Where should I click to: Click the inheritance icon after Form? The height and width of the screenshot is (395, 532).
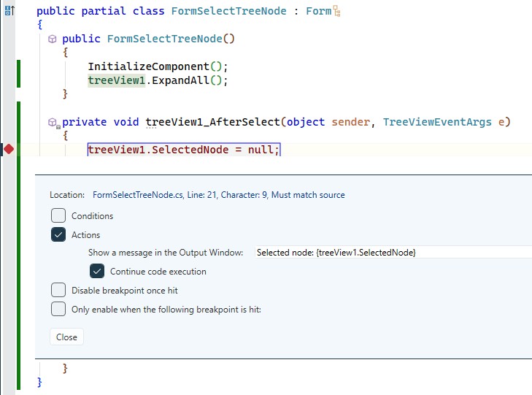tap(336, 11)
